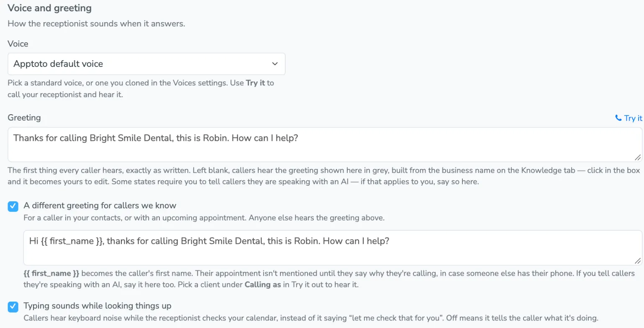This screenshot has width=644, height=328.
Task: Uncheck A different greeting for callers we know
Action: 13,206
